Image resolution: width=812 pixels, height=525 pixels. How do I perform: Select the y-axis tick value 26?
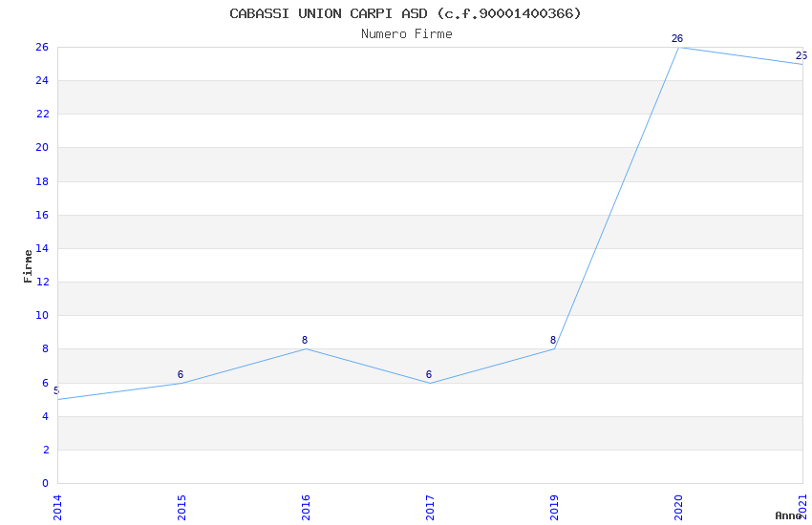click(42, 47)
